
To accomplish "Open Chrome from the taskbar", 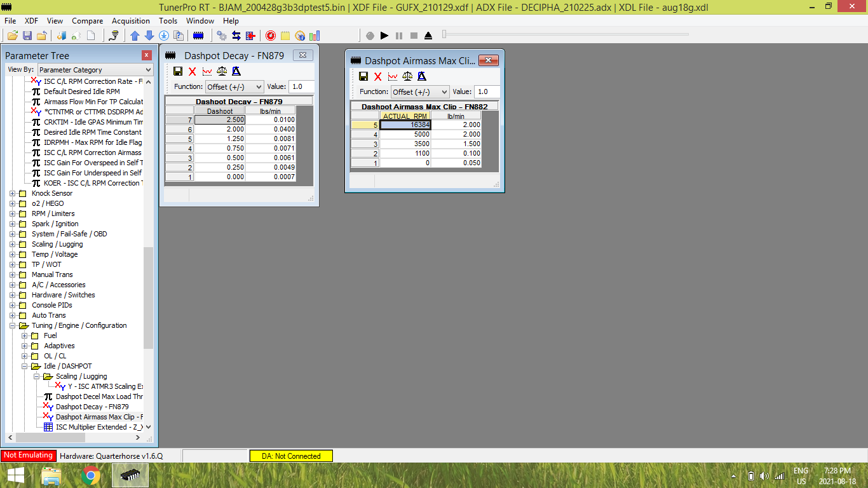I will 91,475.
